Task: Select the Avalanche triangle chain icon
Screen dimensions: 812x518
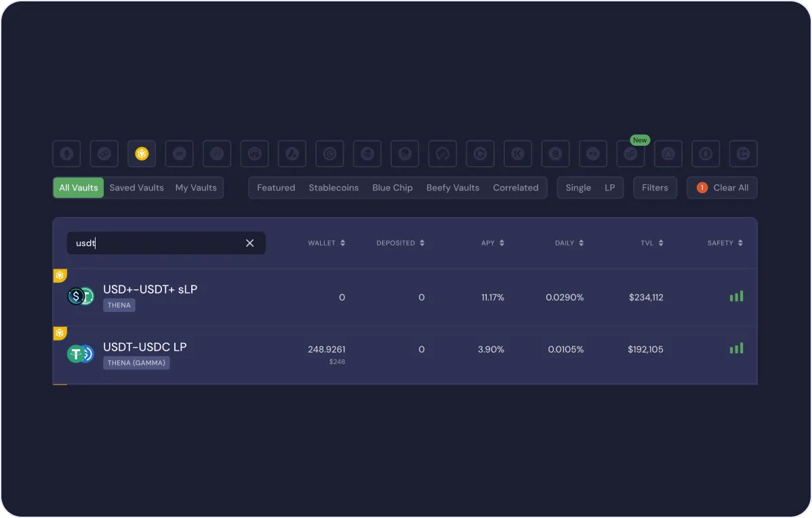Action: pyautogui.click(x=292, y=154)
